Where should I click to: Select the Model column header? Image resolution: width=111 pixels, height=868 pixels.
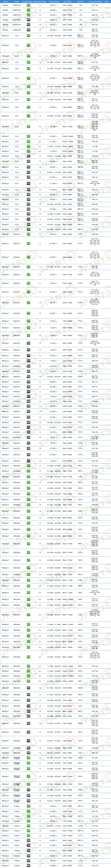[x=17, y=2]
